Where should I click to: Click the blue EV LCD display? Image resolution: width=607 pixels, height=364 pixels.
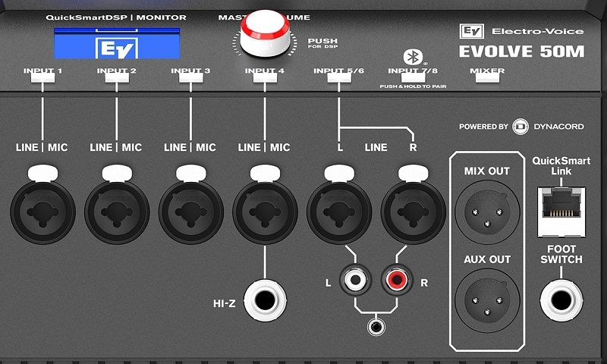[x=117, y=43]
